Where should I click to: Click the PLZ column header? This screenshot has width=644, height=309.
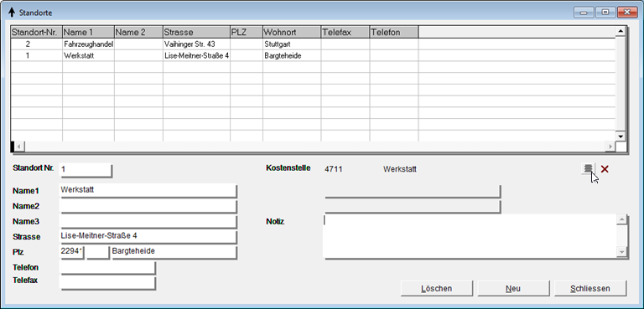[x=247, y=32]
